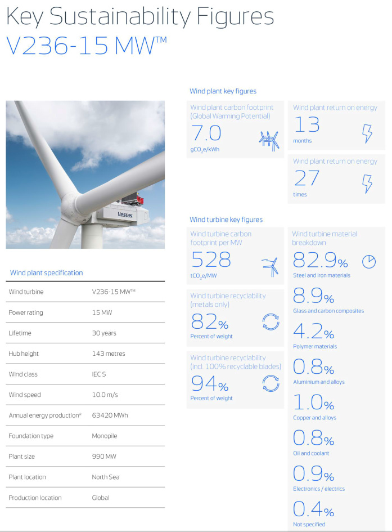
Task: Select the 'Wind plant specification' heading
Action: point(47,273)
